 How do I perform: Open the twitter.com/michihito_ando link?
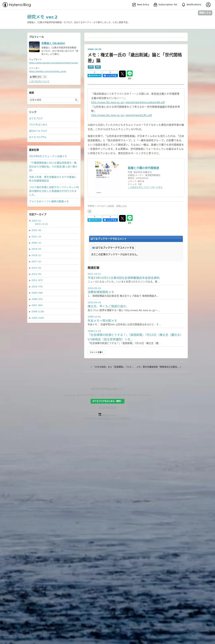coord(48,71)
